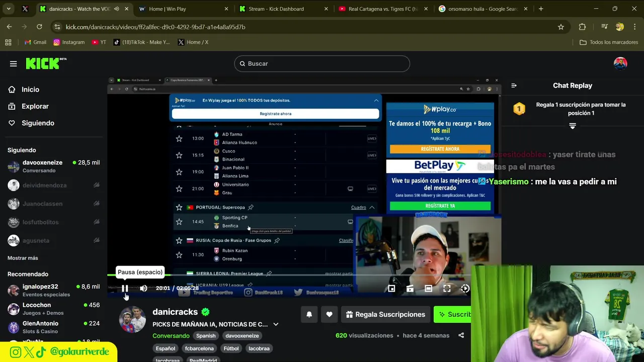The height and width of the screenshot is (362, 644).
Task: Click Regala Suscripciones button
Action: tap(385, 314)
